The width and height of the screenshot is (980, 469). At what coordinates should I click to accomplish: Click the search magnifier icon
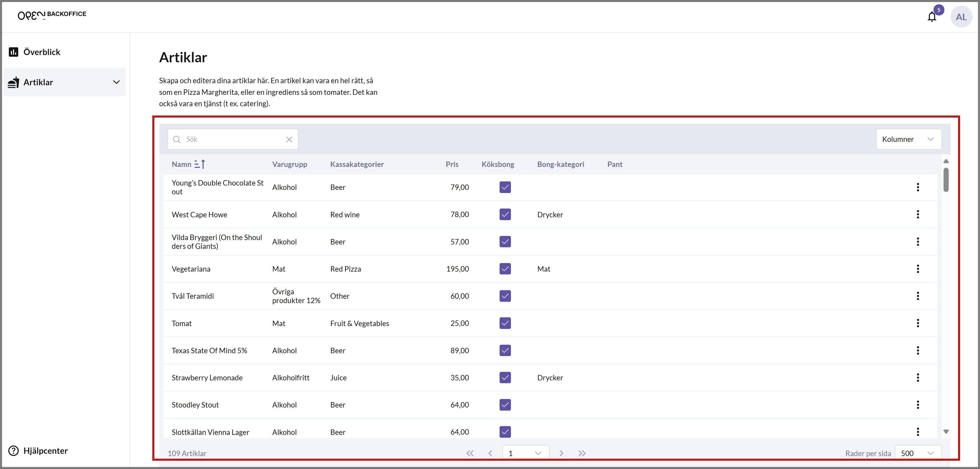pos(177,139)
